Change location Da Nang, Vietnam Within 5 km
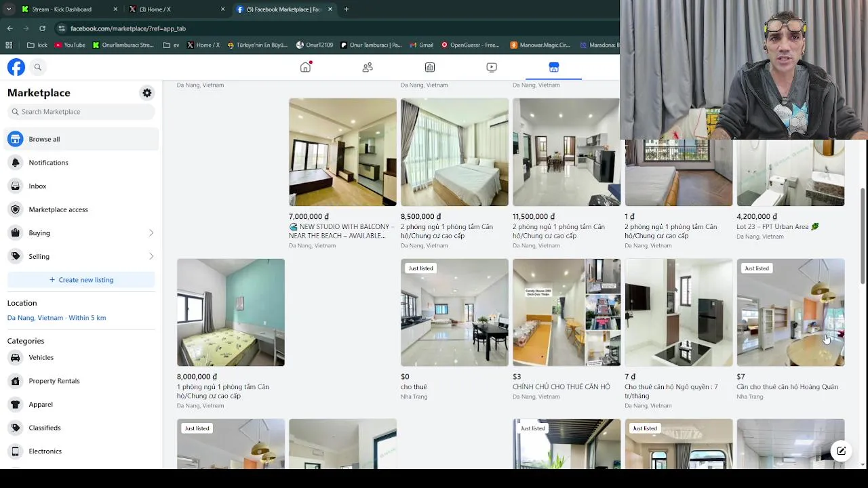This screenshot has width=868, height=488. click(56, 318)
